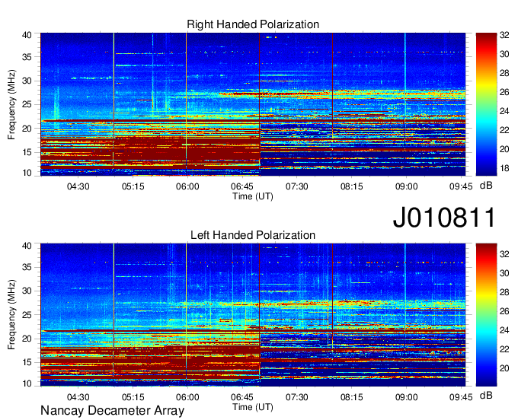Click the color bar beside the Right Handed plot
The image size is (518, 420).
click(486, 104)
